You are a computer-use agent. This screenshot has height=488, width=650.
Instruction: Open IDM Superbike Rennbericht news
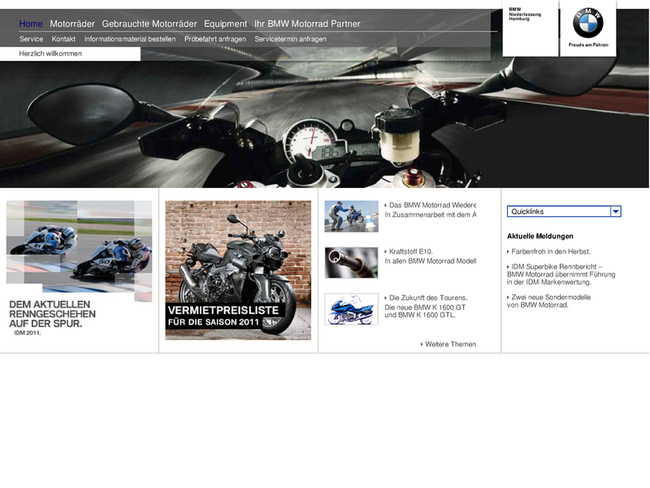pyautogui.click(x=561, y=274)
